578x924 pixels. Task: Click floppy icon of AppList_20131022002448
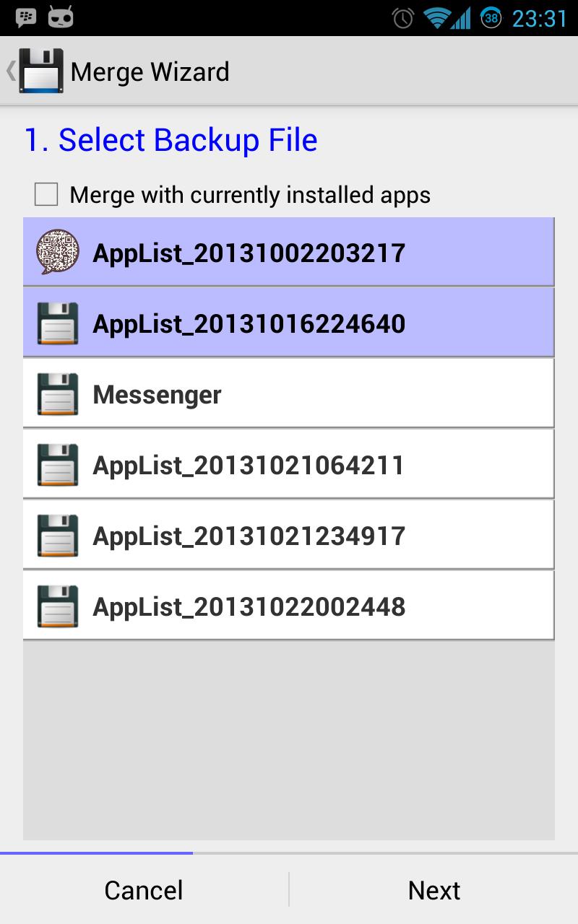(57, 606)
